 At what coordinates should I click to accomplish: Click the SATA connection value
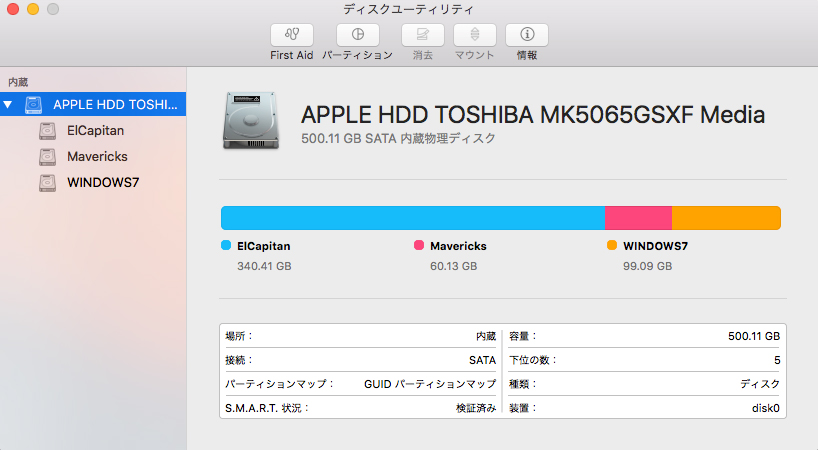click(x=482, y=360)
